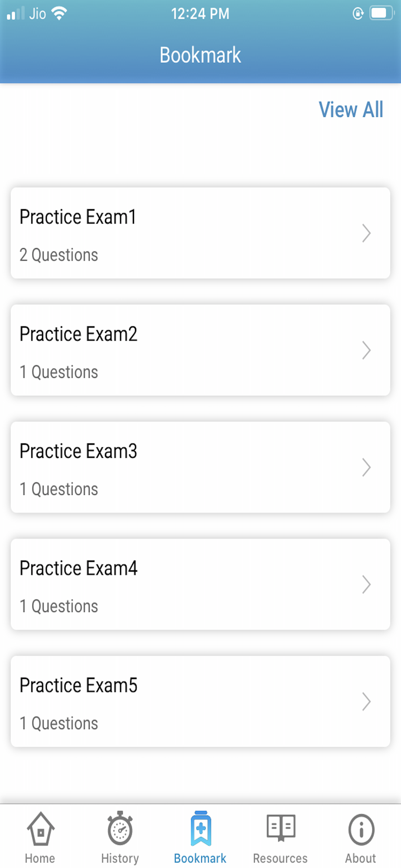401x868 pixels.
Task: Expand Practice Exam3 chevron arrow
Action: (367, 467)
